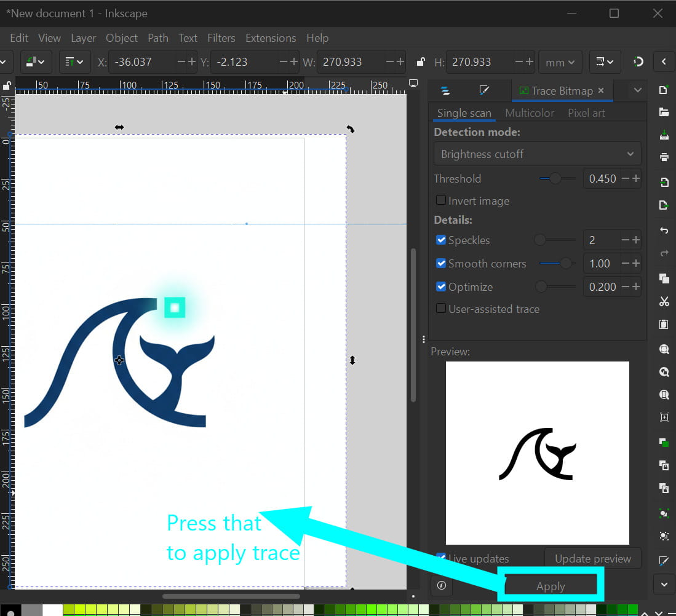
Task: Pick the white swatch in the palette
Action: click(x=52, y=610)
